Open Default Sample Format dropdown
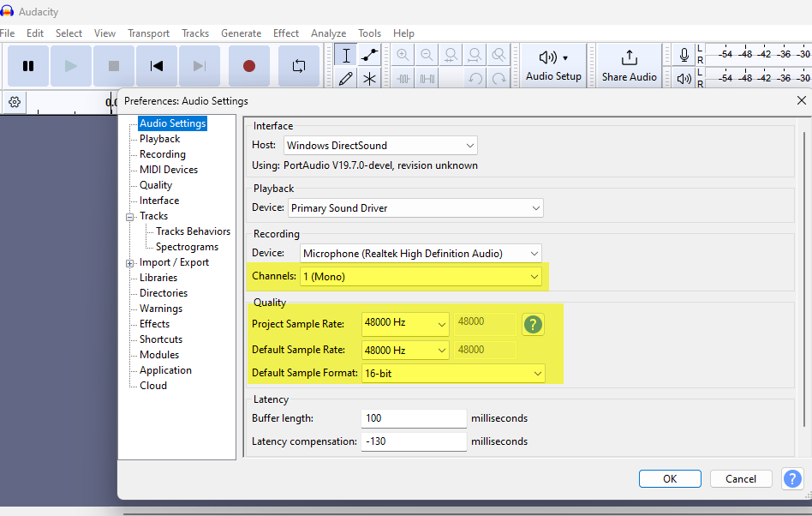The width and height of the screenshot is (812, 516). tap(453, 373)
